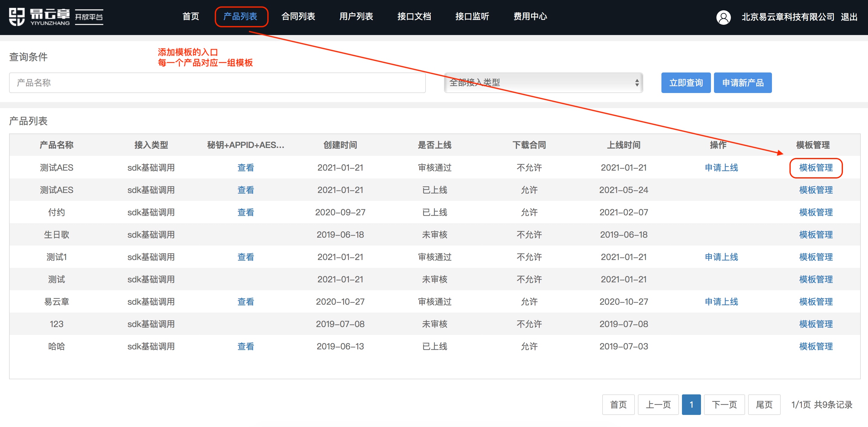Switch to 合同列表 page
This screenshot has width=868, height=427.
(298, 16)
